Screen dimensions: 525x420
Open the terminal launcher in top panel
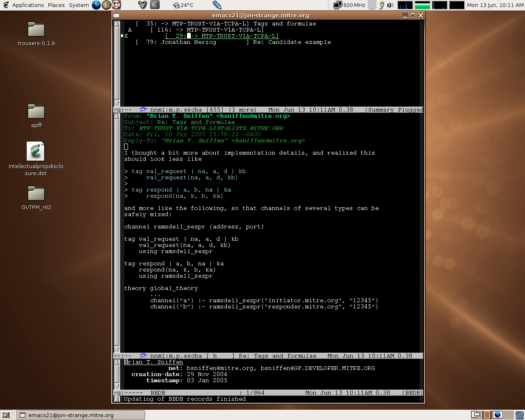(155, 5)
